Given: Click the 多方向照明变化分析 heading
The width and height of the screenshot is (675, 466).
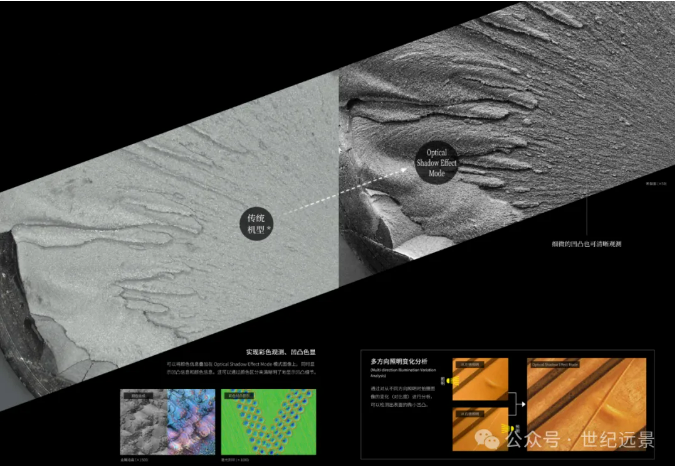Looking at the screenshot, I should (x=399, y=360).
